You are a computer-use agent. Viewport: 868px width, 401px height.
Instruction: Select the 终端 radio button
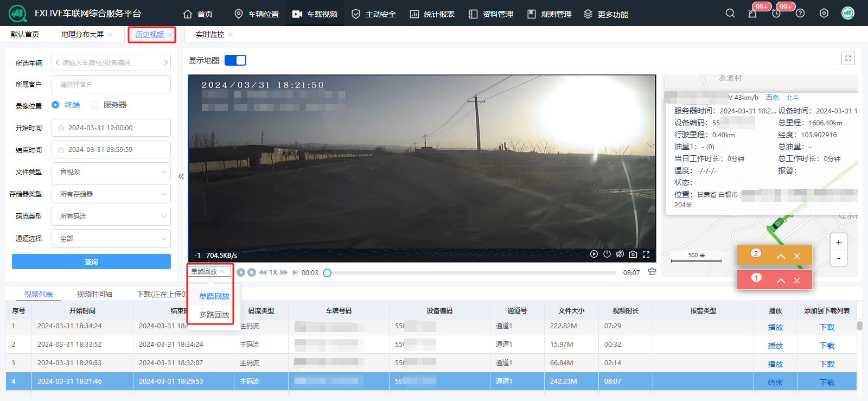point(55,105)
